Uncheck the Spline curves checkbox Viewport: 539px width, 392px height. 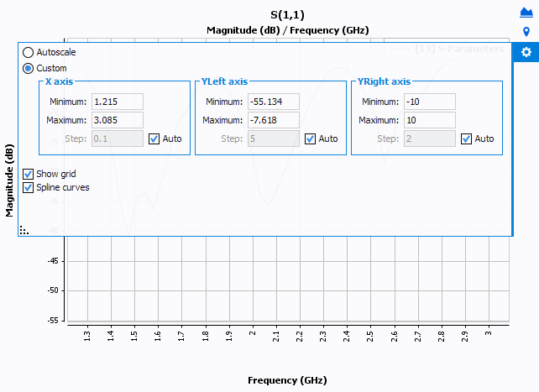tap(28, 187)
